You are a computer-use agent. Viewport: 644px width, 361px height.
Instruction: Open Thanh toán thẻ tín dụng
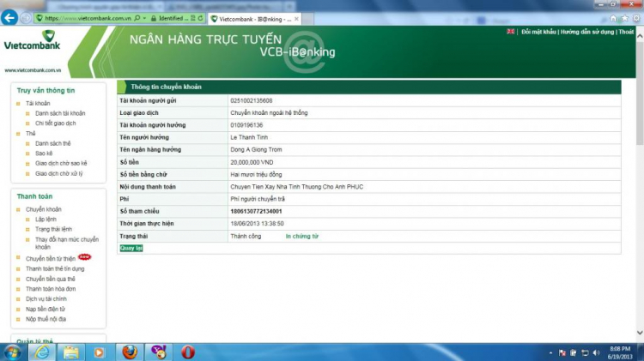[55, 268]
